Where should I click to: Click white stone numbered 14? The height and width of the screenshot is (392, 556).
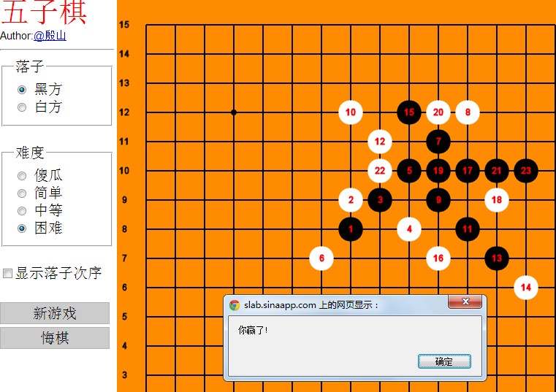click(x=526, y=288)
